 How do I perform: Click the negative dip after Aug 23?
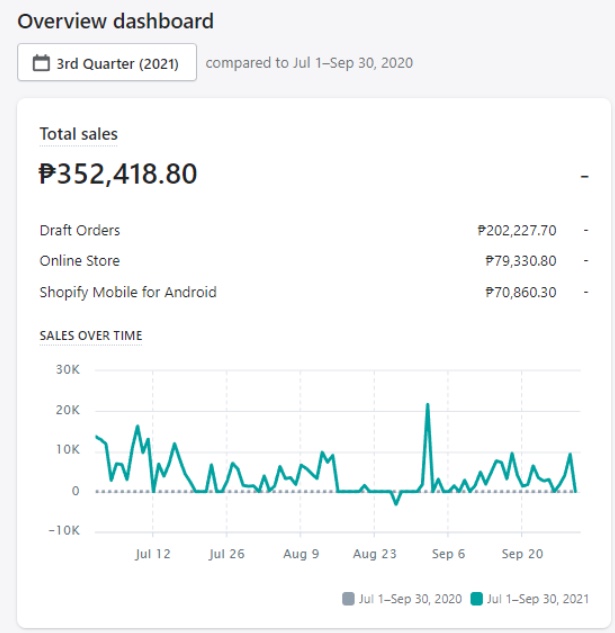pyautogui.click(x=396, y=503)
